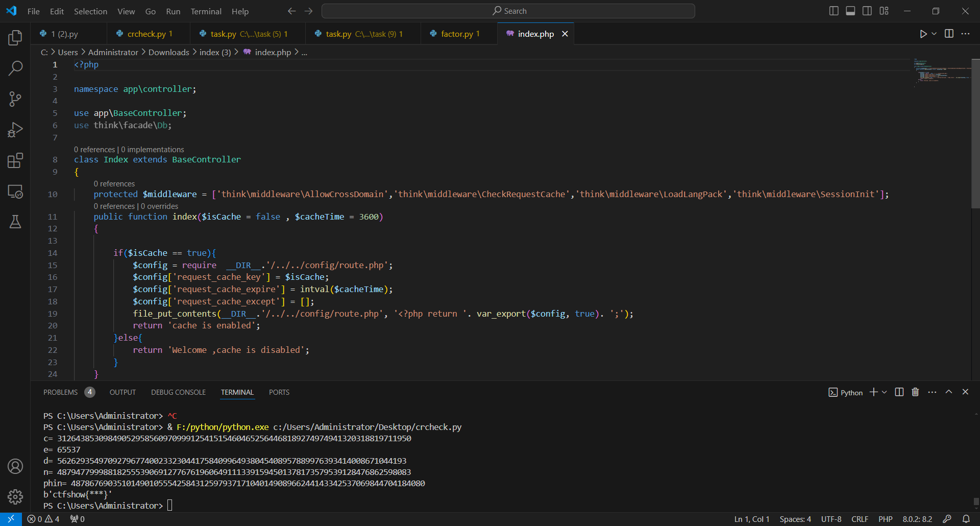Screen dimensions: 980x526
Task: Split the editor to the right
Action: 949,34
